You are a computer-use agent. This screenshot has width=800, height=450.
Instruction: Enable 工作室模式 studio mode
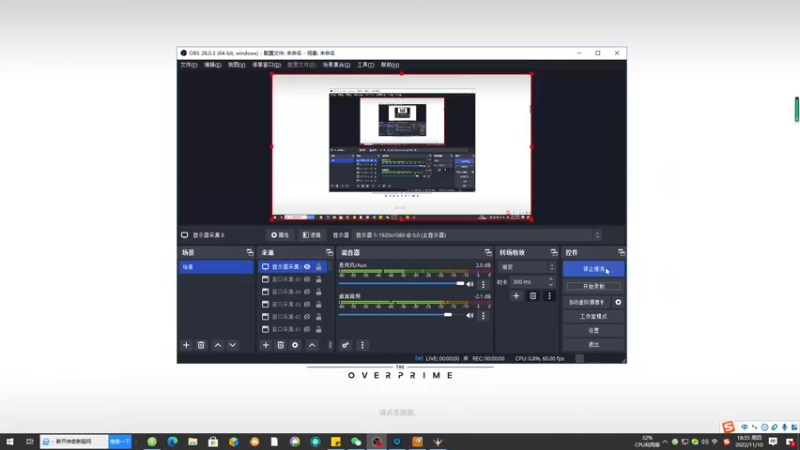pyautogui.click(x=593, y=316)
